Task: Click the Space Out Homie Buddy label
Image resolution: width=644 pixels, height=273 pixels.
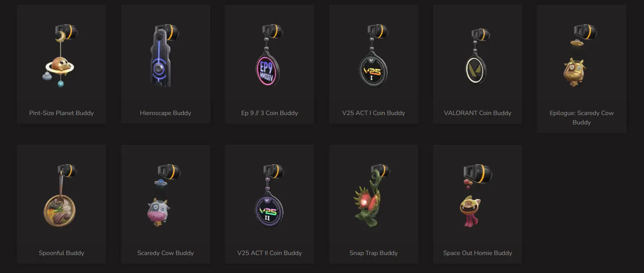Action: 477,253
